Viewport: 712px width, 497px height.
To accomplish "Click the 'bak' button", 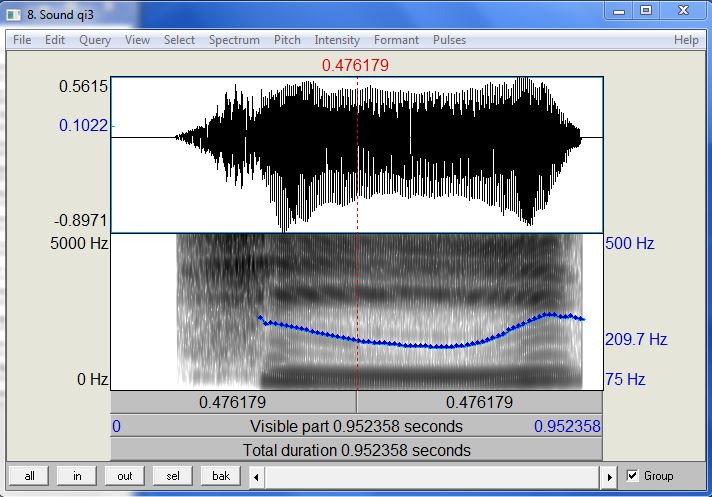I will [x=221, y=476].
